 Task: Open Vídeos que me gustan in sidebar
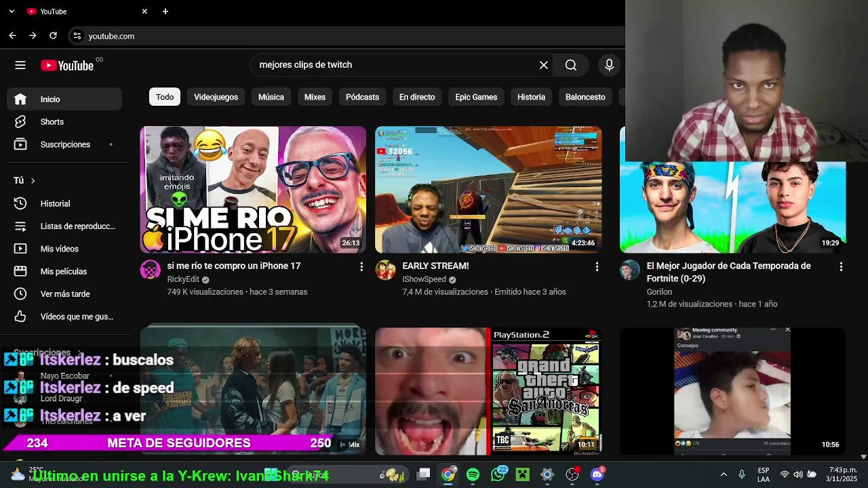click(x=64, y=317)
